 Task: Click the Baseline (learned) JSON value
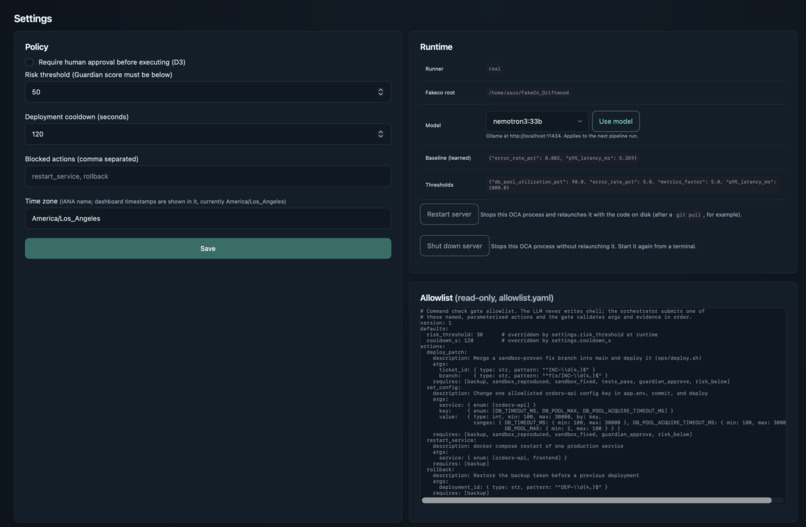(x=562, y=158)
